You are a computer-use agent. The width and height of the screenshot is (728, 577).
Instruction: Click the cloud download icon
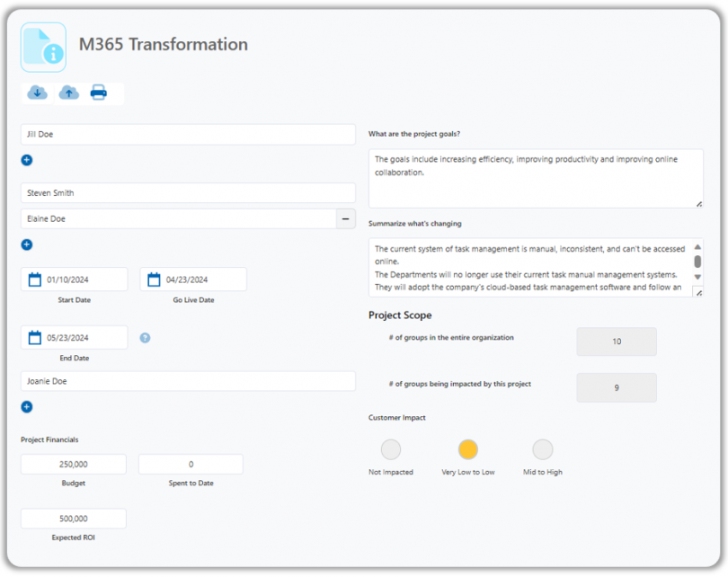(x=36, y=93)
